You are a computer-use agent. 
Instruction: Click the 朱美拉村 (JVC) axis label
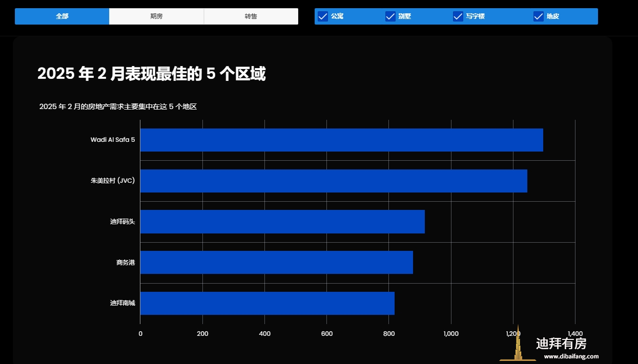113,181
